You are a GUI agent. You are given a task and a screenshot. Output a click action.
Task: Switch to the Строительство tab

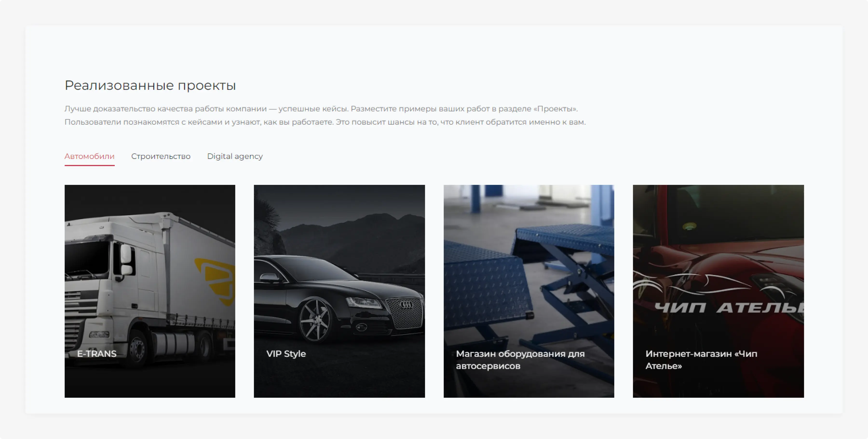tap(161, 156)
